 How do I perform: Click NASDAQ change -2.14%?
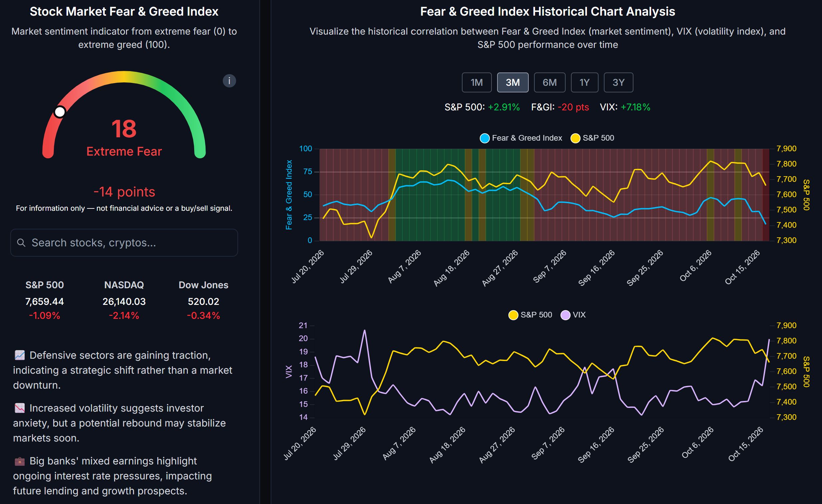point(124,315)
